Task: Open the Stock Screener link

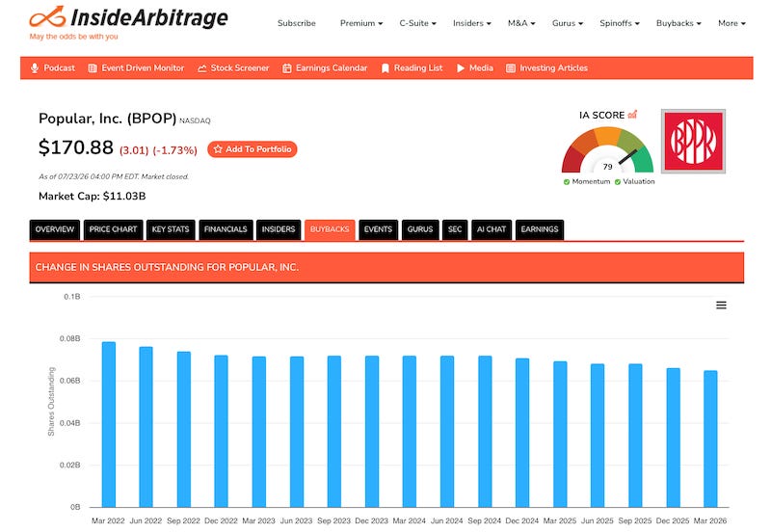Action: pyautogui.click(x=240, y=67)
